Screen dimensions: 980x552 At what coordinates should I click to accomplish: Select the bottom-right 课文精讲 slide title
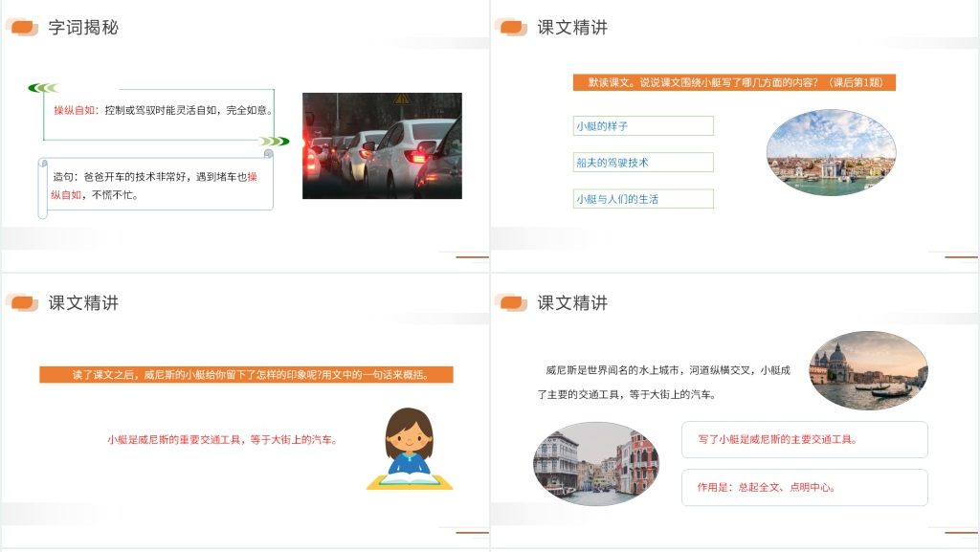[572, 303]
